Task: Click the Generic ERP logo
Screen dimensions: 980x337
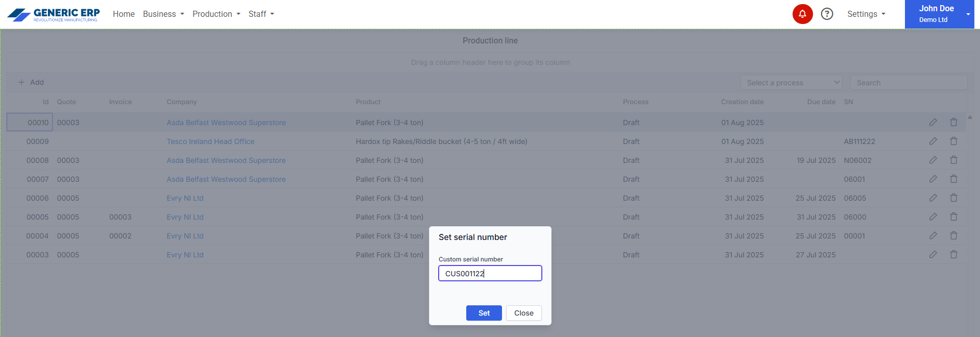Action: [x=53, y=14]
